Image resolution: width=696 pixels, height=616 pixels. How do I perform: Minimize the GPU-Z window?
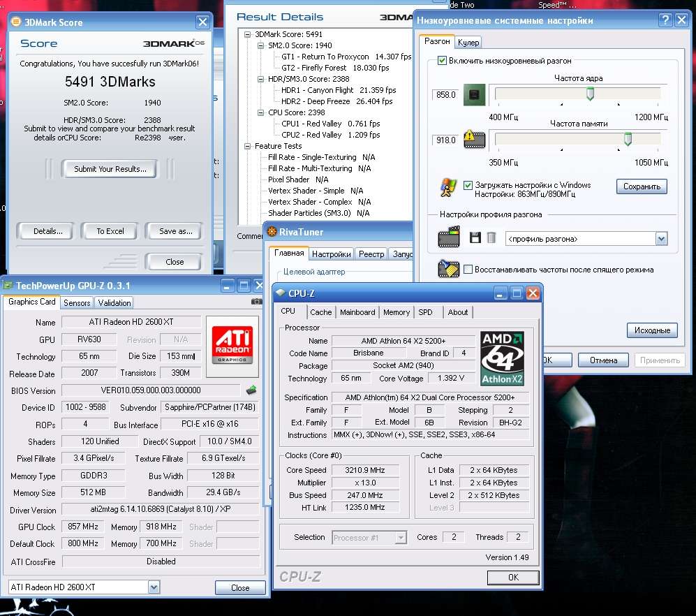coord(227,286)
